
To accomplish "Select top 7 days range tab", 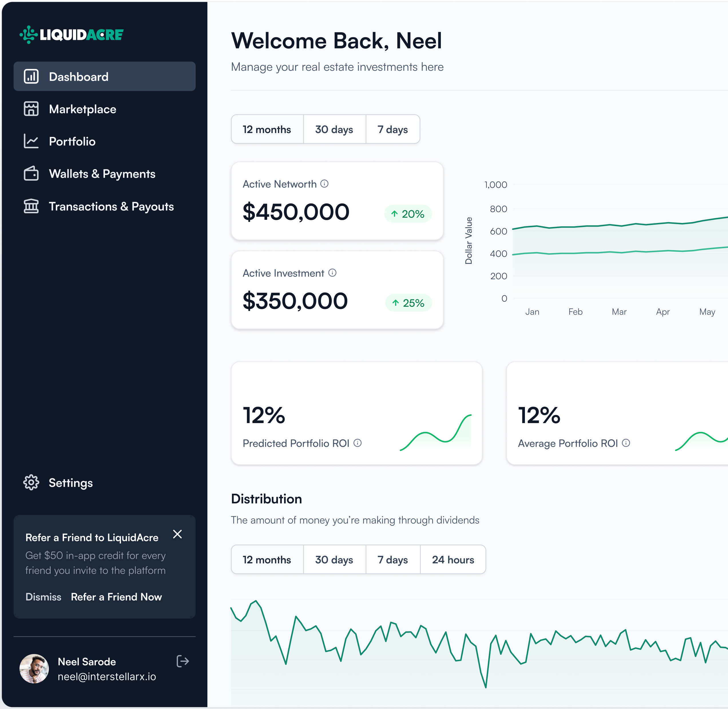I will [393, 129].
